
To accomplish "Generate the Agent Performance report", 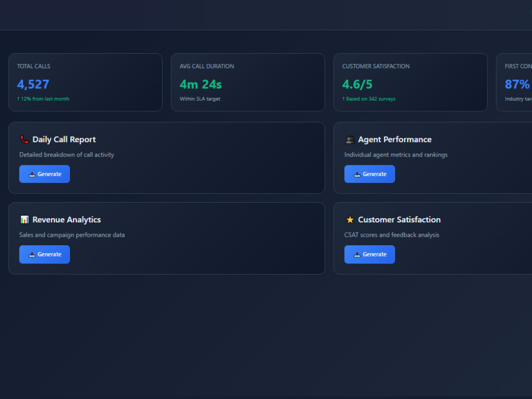I will point(370,174).
